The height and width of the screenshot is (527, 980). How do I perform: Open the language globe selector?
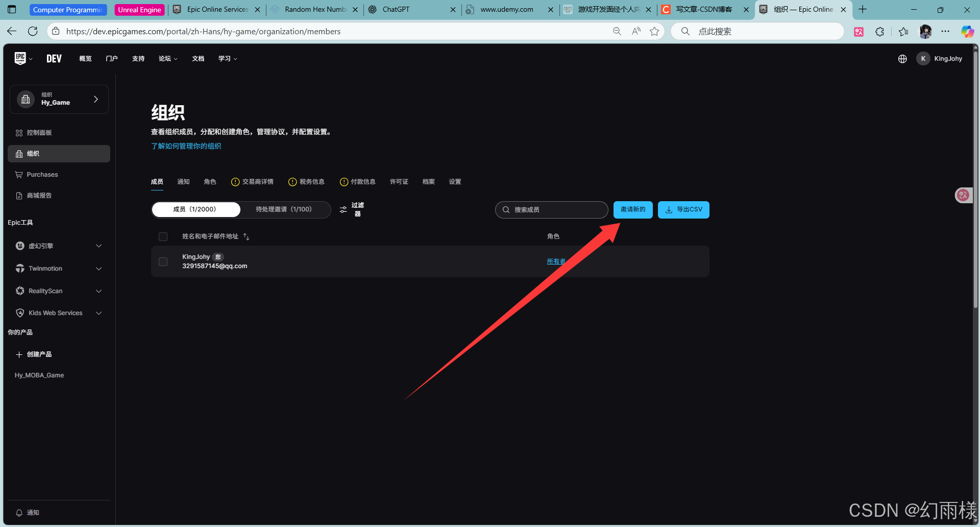coord(902,59)
